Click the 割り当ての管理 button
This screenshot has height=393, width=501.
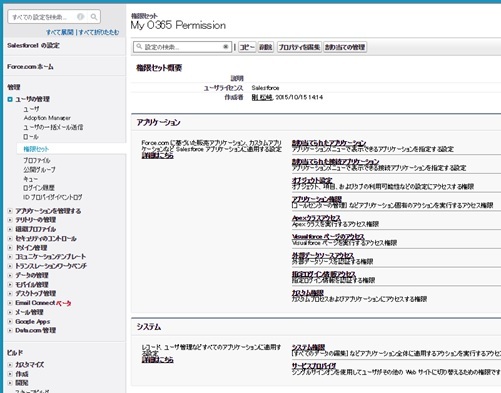coord(345,47)
